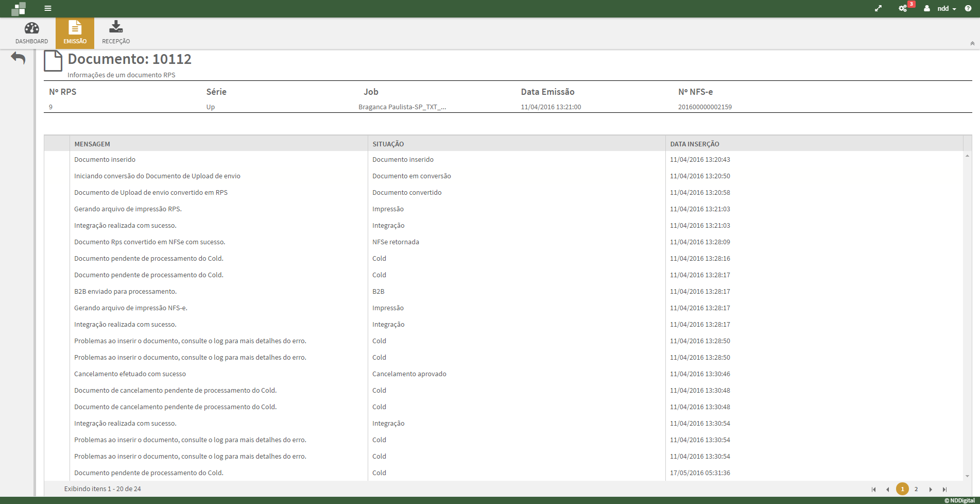Go to page 2 of results

(916, 489)
